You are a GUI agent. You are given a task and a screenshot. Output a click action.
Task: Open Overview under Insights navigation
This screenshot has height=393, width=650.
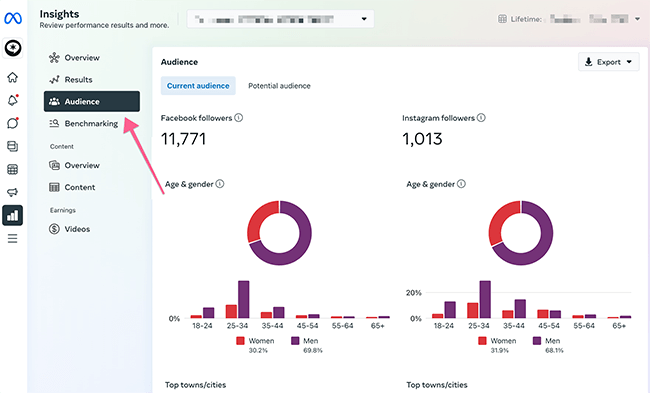point(92,58)
